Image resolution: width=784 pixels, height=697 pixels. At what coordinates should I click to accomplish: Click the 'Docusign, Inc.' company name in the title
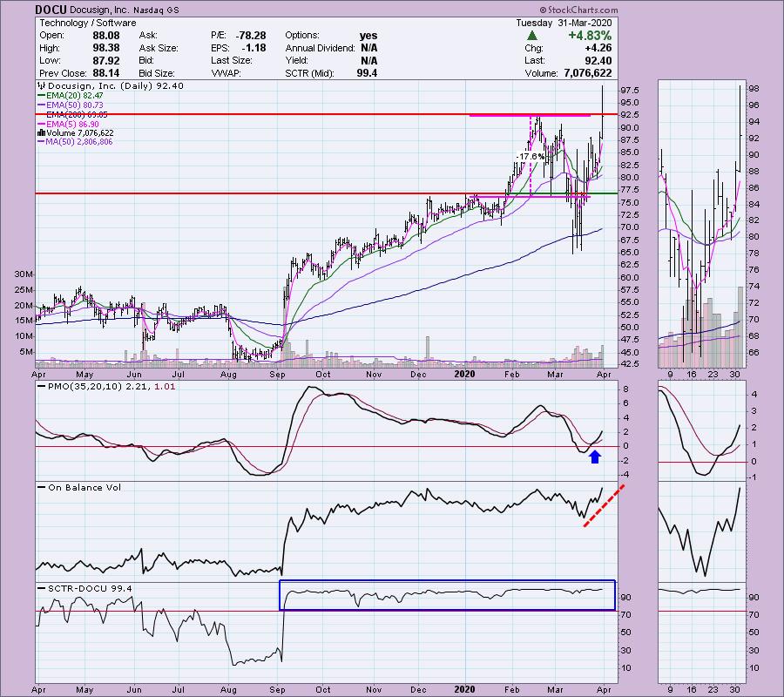pos(100,10)
